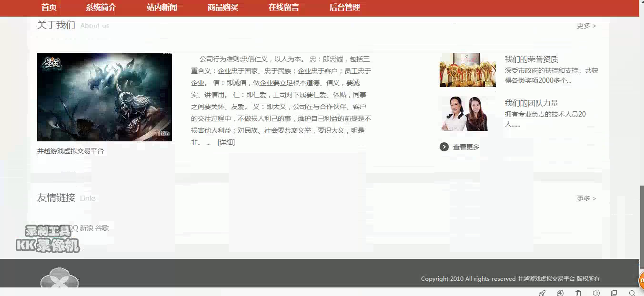Click the orange floating badge at right edge
Screen dimensions: 644x296
pos(641,280)
